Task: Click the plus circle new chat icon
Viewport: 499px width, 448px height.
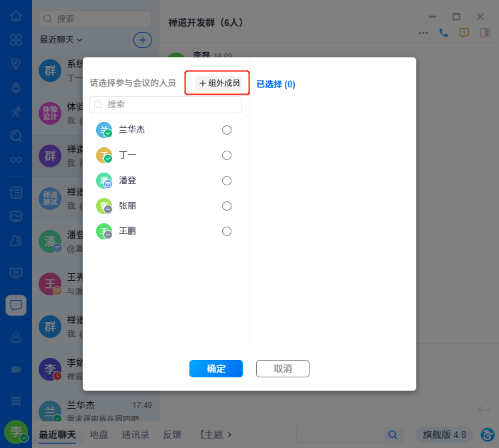Action: [143, 40]
